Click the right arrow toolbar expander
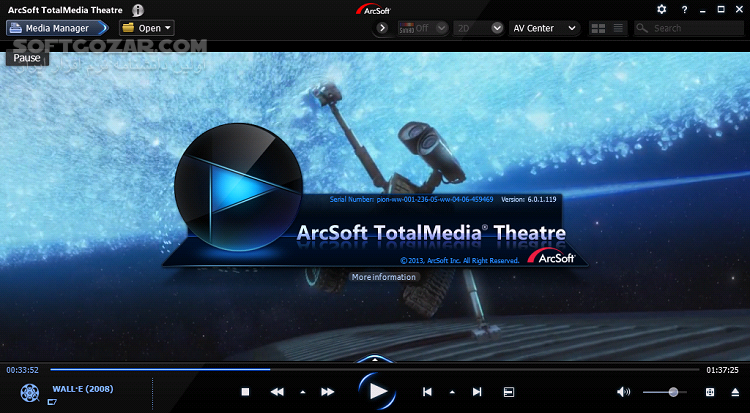Screen dimensions: 750x413 (382, 28)
